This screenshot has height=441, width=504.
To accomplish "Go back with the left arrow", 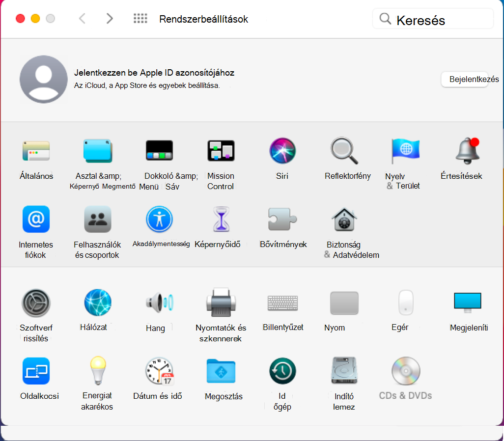I will 83,19.
